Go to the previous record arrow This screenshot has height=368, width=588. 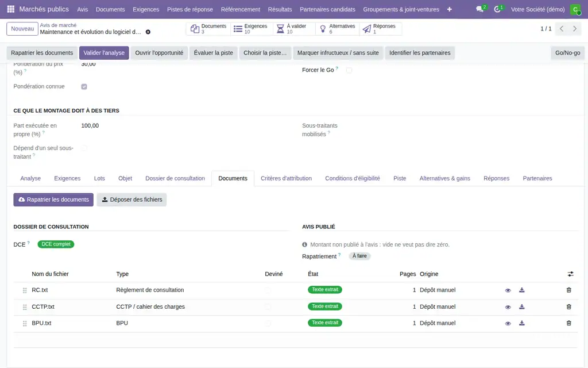(x=562, y=29)
